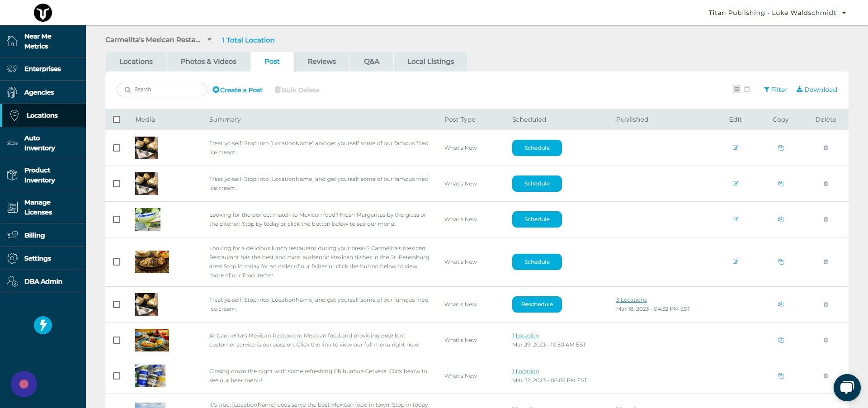Open Product Inventory sidebar item

tap(43, 175)
